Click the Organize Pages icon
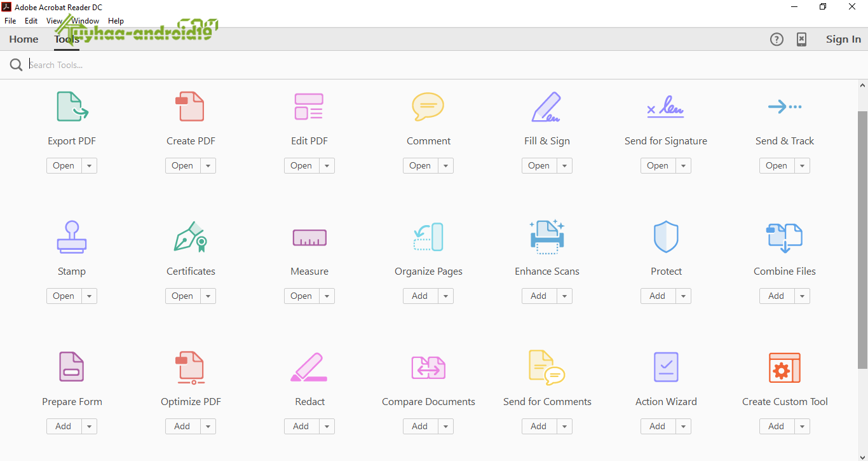The image size is (868, 461). pyautogui.click(x=428, y=237)
